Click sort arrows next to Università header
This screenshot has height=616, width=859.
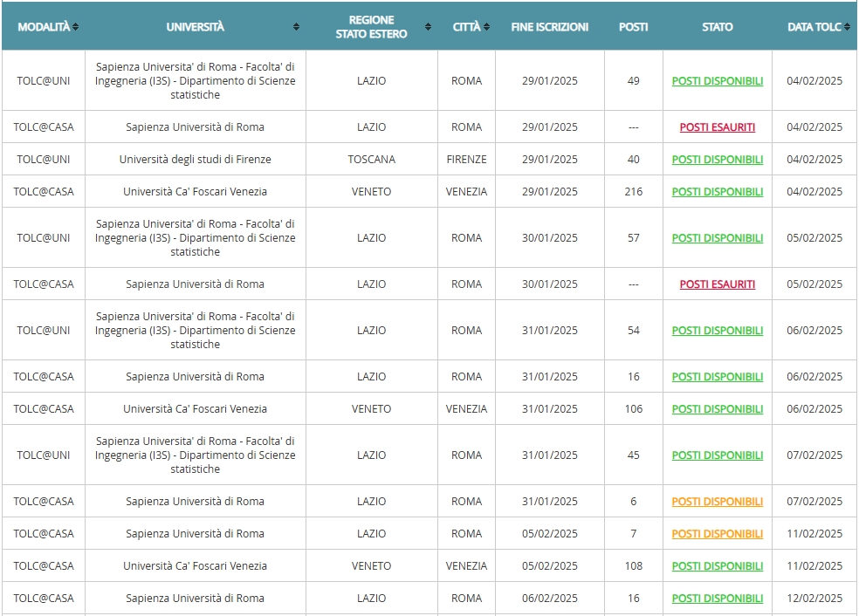(297, 27)
